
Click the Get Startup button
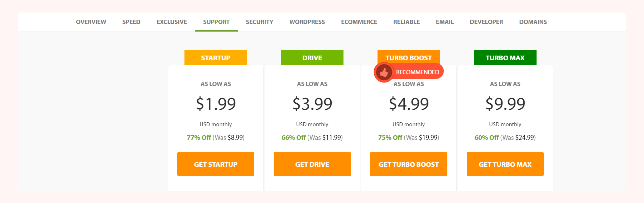pos(216,164)
